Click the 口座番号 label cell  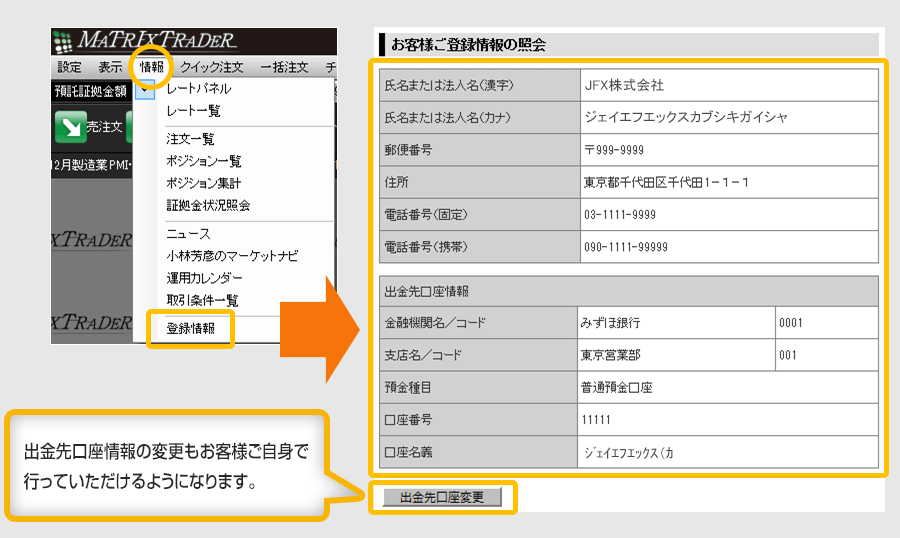[478, 420]
